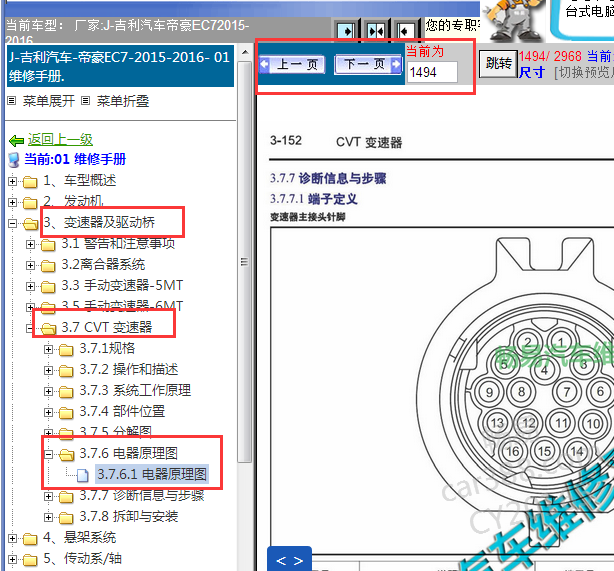Expand the 3.7.3 系统工作原理 node
This screenshot has height=571, width=614.
pos(48,391)
